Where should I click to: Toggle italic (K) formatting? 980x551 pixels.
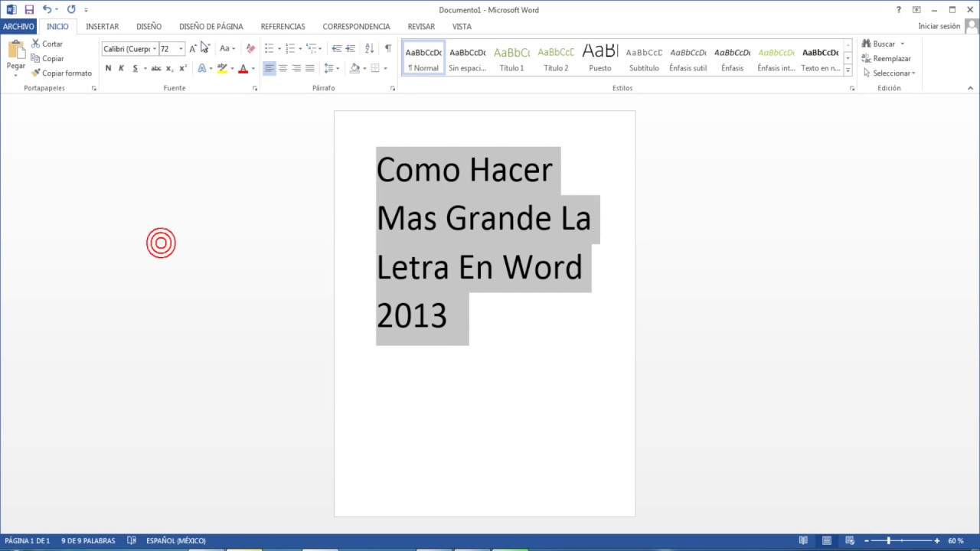(x=121, y=68)
